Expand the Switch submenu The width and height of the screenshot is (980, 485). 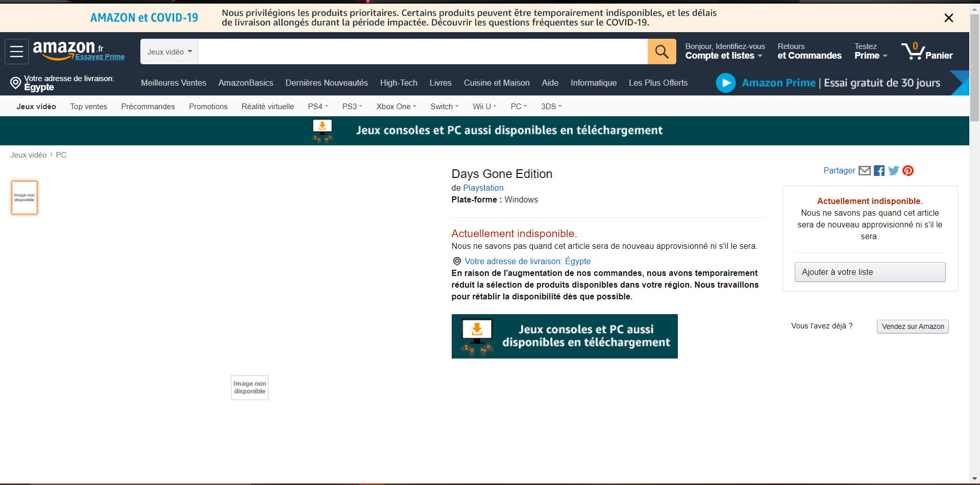click(445, 106)
